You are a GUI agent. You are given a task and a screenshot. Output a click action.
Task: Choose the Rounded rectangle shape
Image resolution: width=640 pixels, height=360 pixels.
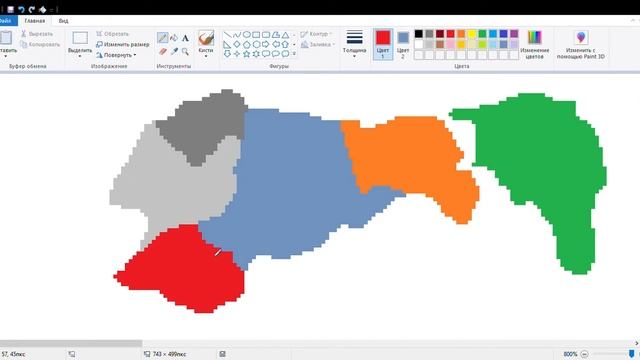click(266, 35)
